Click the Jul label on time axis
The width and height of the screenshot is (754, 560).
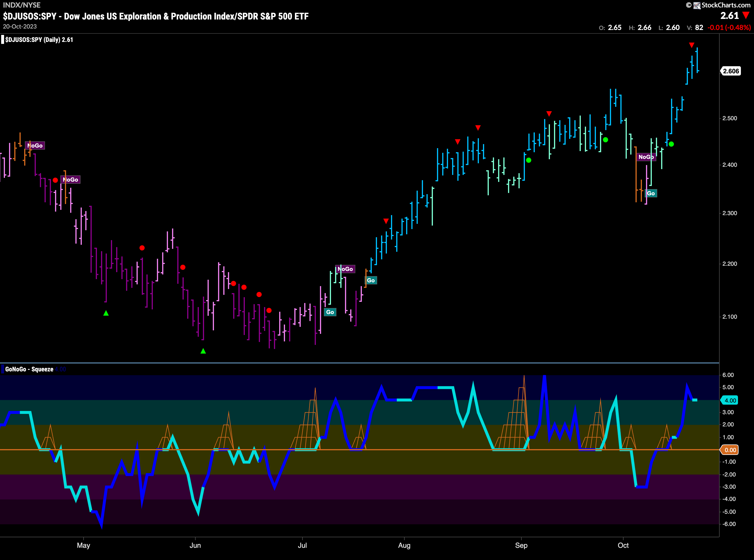point(302,545)
